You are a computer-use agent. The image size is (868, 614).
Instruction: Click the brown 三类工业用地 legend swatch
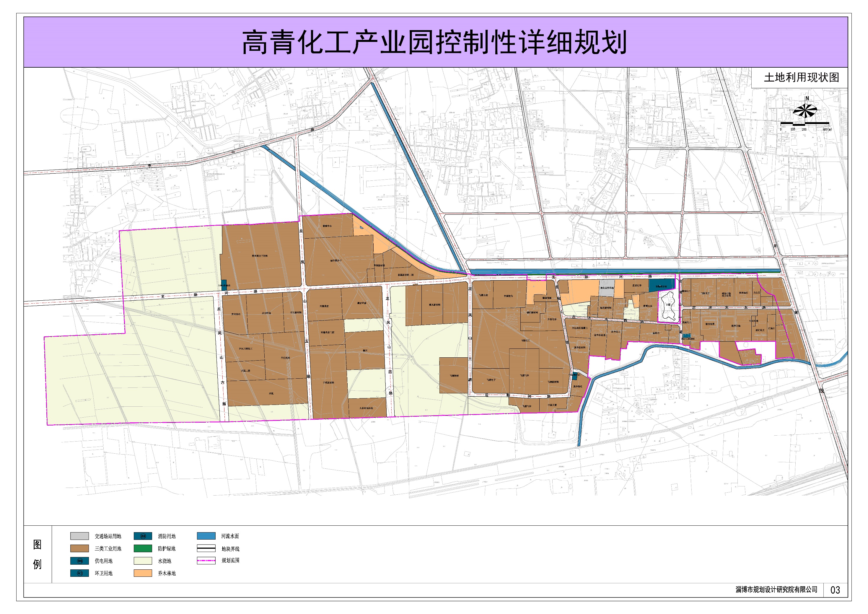[x=79, y=549]
